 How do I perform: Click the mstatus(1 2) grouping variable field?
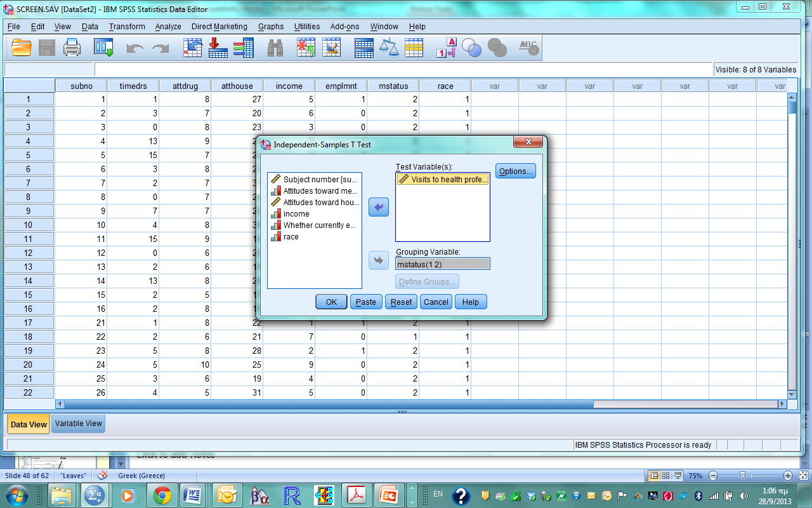pyautogui.click(x=443, y=264)
